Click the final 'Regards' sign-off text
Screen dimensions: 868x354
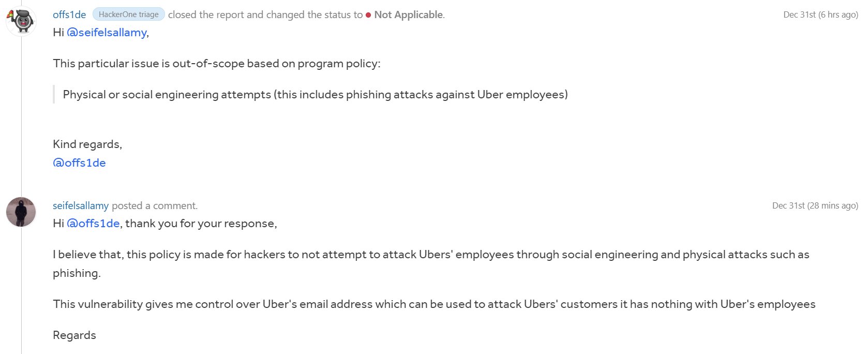pos(74,335)
